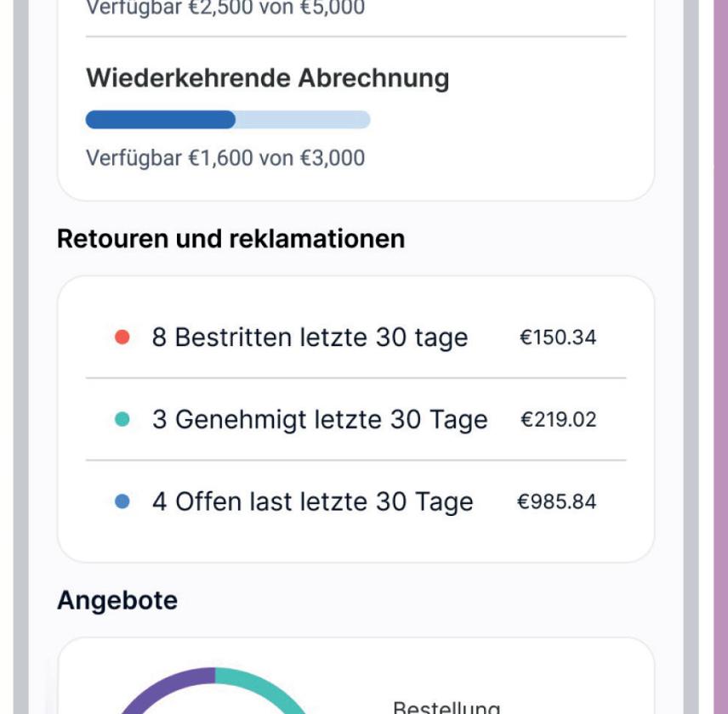This screenshot has height=714, width=728.
Task: Open the 3 Genehmigt letzte 30 Tage entry
Action: tap(320, 419)
